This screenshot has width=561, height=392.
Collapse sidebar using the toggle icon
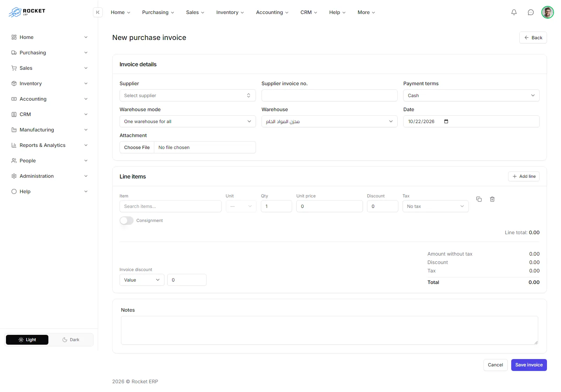(98, 12)
